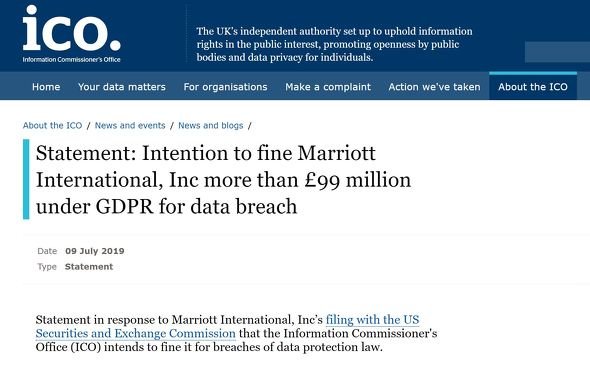Open the News and blogs breadcrumb

coord(211,125)
